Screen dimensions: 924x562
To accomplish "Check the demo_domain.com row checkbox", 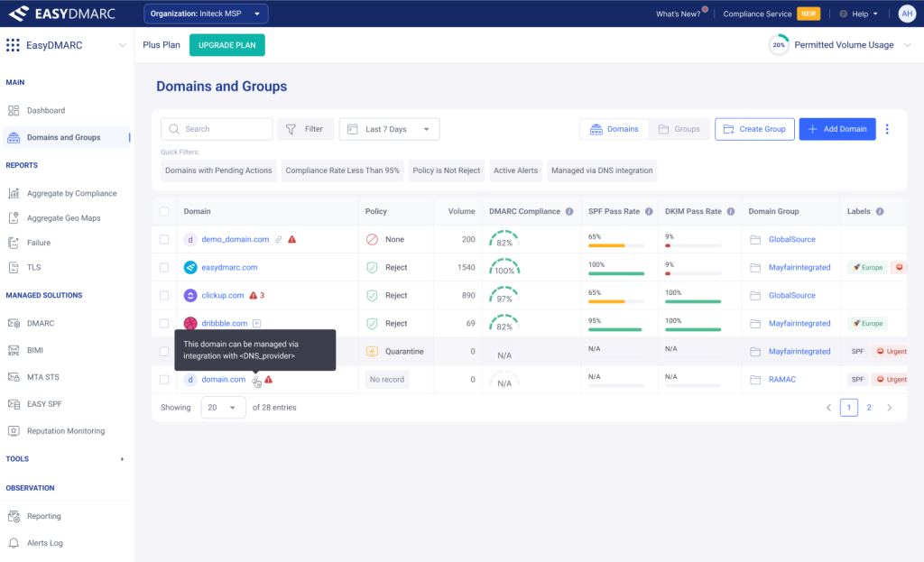I will (164, 240).
